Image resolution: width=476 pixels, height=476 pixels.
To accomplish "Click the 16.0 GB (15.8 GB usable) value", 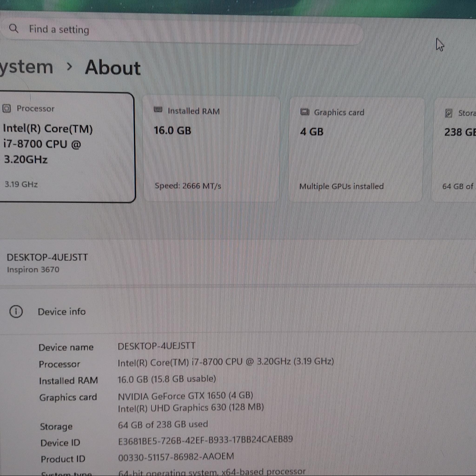I will pos(167,379).
